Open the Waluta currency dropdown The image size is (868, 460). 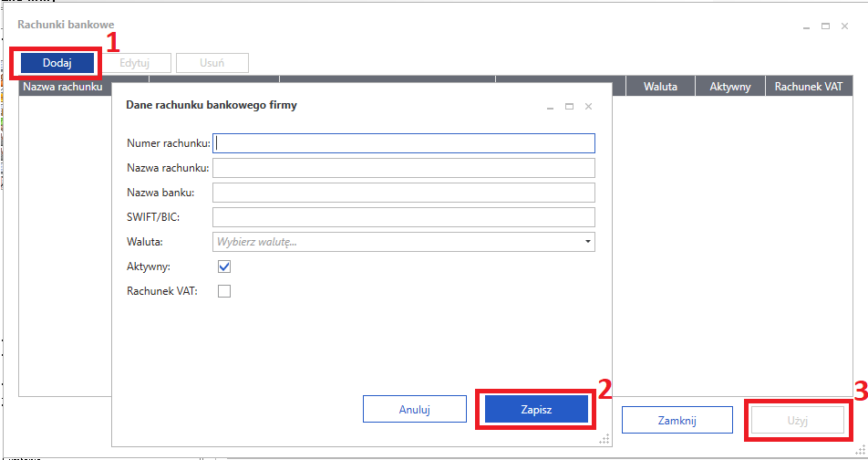(404, 242)
